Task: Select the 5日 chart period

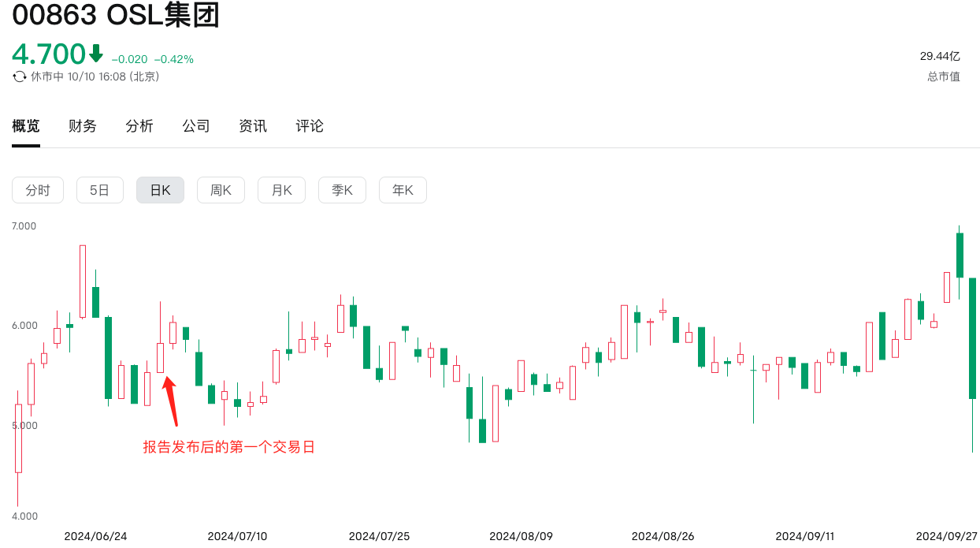Action: [100, 190]
